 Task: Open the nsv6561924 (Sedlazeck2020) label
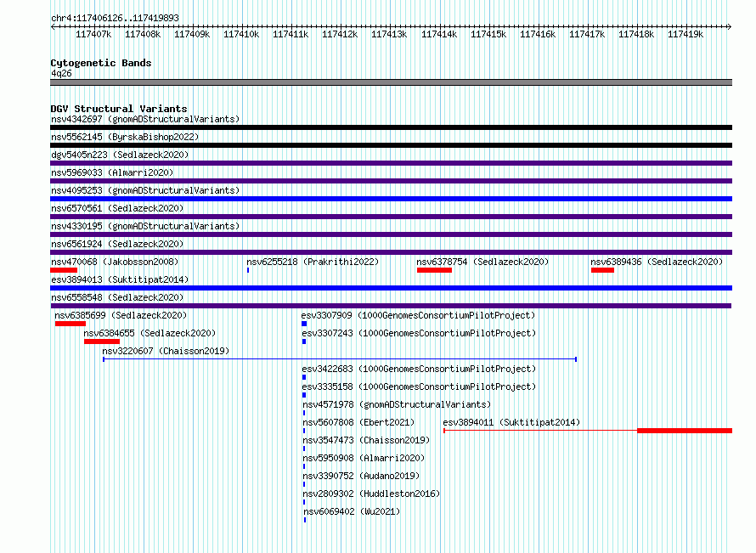point(117,244)
